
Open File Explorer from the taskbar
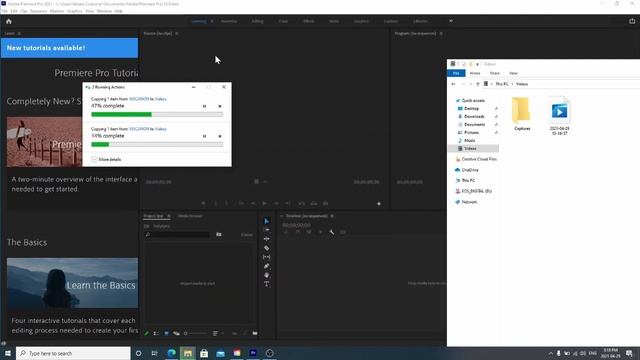click(x=188, y=353)
